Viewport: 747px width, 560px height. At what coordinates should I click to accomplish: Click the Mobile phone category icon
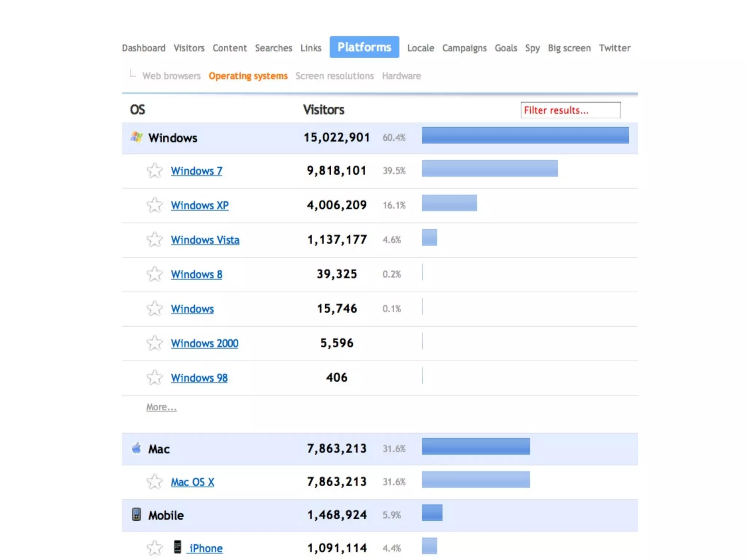click(x=136, y=514)
